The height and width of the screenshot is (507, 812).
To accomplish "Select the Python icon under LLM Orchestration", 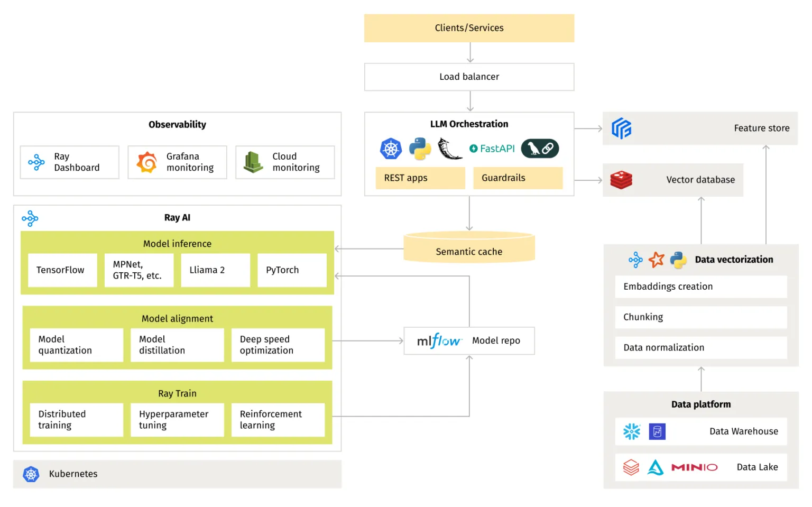I will point(420,149).
